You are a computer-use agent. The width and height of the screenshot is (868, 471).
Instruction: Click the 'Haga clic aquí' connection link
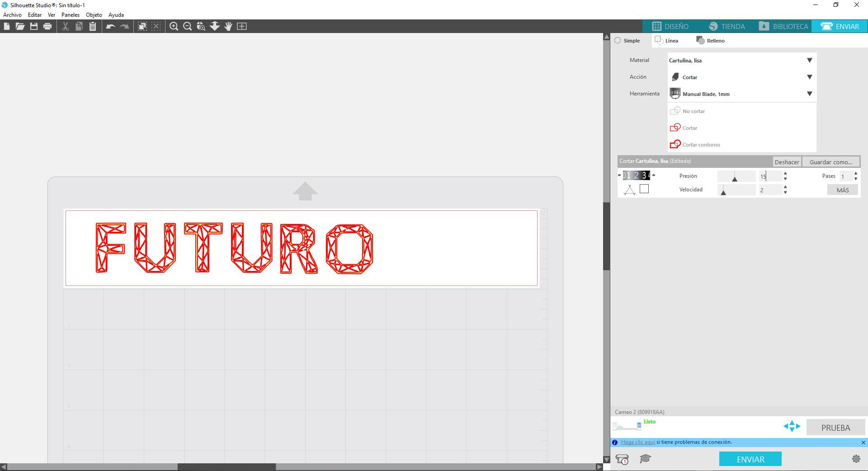click(638, 442)
